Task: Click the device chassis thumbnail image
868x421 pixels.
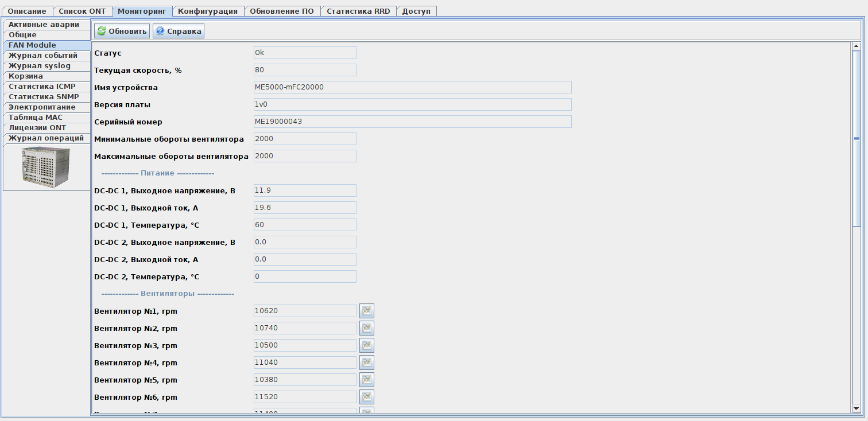Action: coord(46,166)
